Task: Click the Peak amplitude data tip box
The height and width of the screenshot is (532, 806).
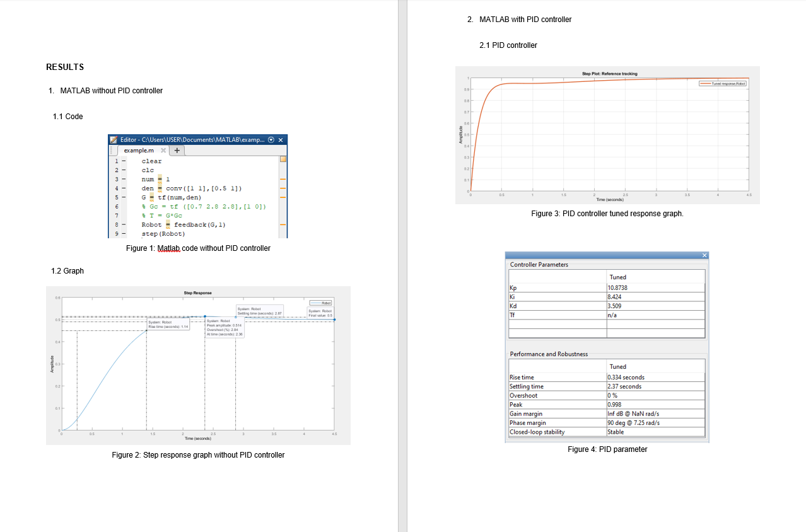Action: coord(225,328)
